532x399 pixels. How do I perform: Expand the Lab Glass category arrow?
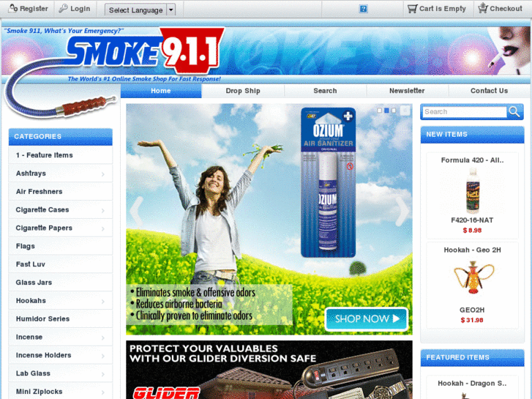pyautogui.click(x=102, y=375)
